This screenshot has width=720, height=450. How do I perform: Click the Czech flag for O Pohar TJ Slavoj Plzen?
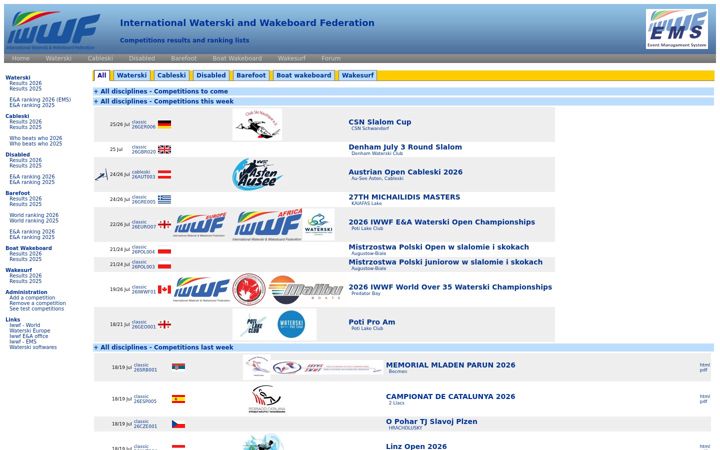click(x=179, y=424)
